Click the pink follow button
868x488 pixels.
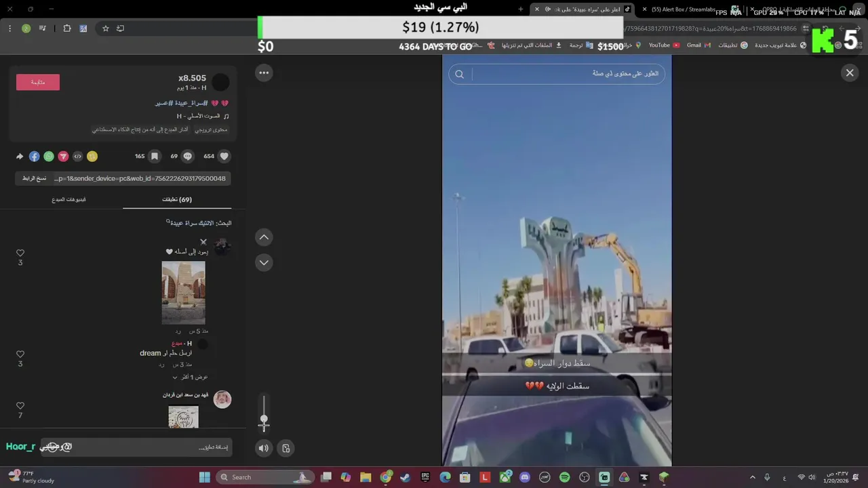click(38, 82)
